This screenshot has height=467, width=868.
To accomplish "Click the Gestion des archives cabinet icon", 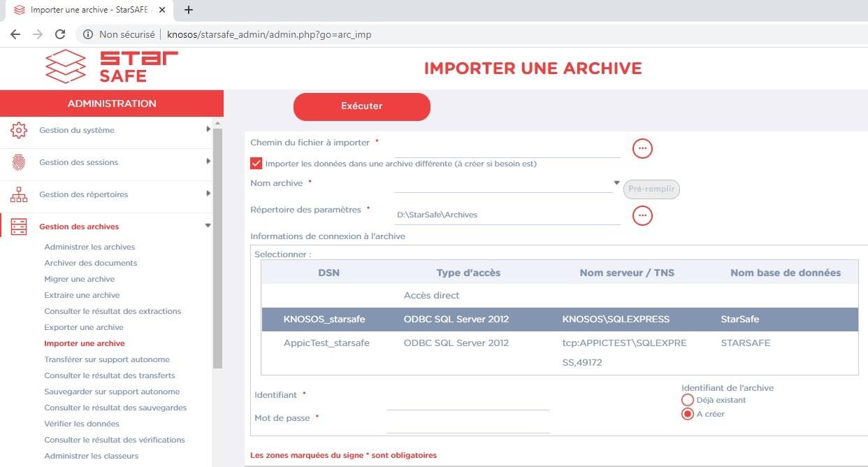I will tap(19, 227).
